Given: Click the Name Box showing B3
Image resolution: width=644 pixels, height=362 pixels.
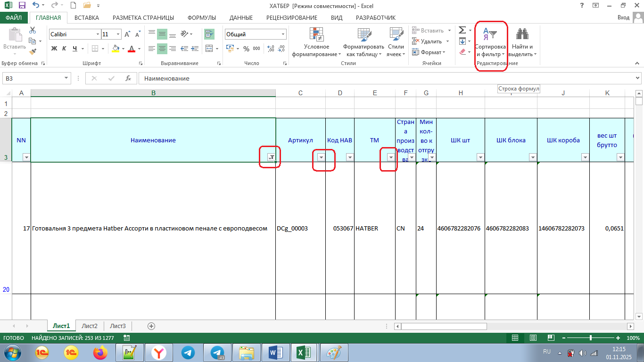Looking at the screenshot, I should coord(33,78).
